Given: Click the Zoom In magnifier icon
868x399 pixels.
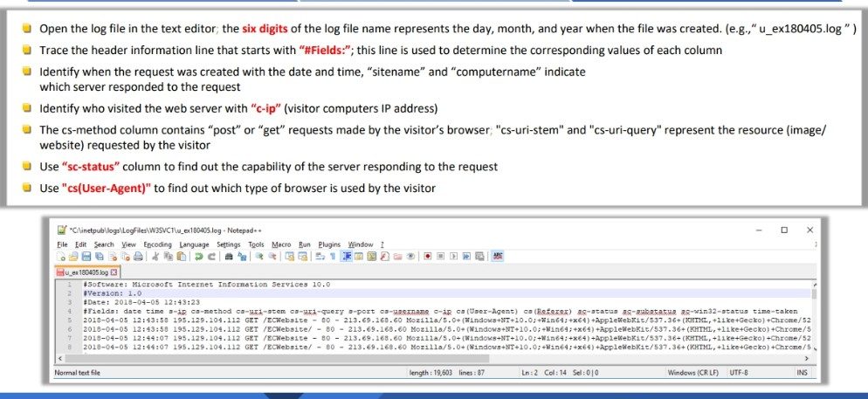Looking at the screenshot, I should pyautogui.click(x=259, y=256).
